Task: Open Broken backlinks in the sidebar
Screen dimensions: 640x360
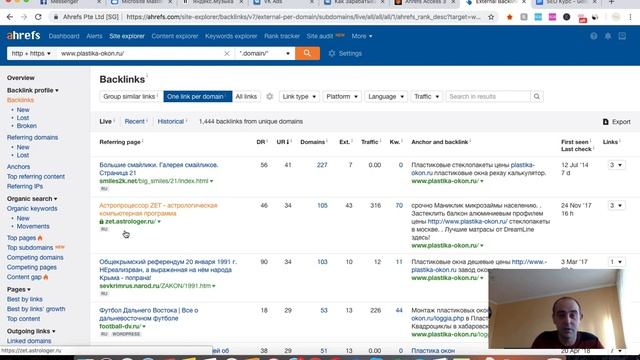Action: point(27,126)
